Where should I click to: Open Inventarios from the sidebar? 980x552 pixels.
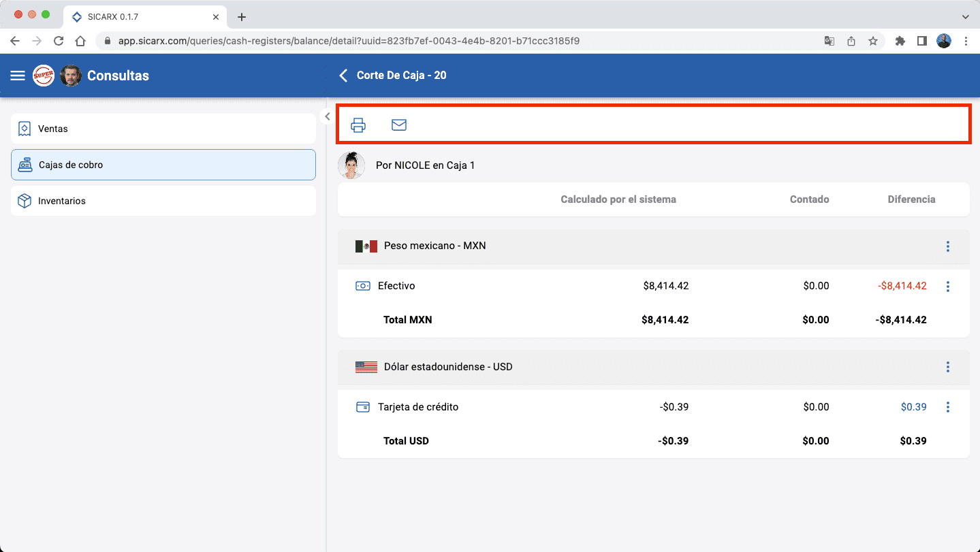tap(163, 201)
